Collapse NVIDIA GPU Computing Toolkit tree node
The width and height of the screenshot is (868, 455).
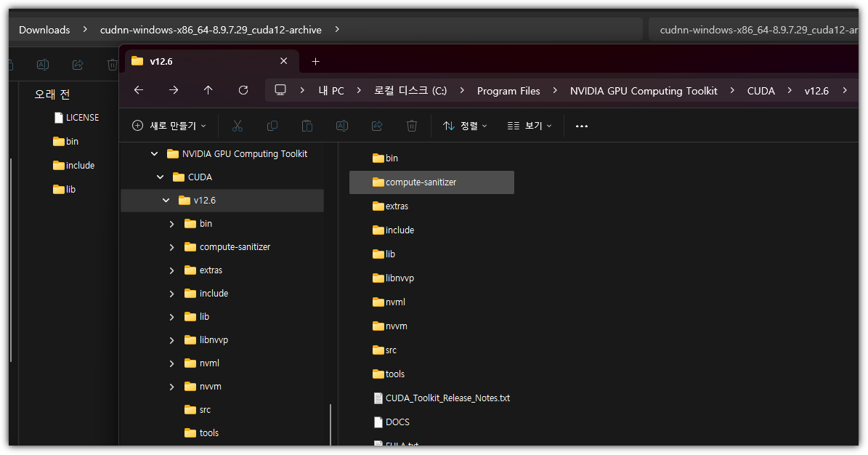point(155,153)
